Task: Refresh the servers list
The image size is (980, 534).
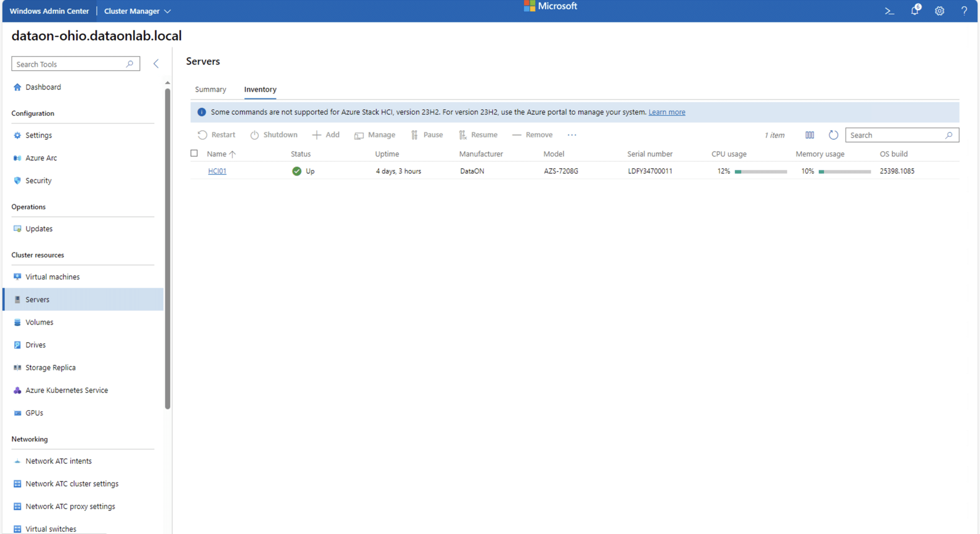Action: coord(834,135)
